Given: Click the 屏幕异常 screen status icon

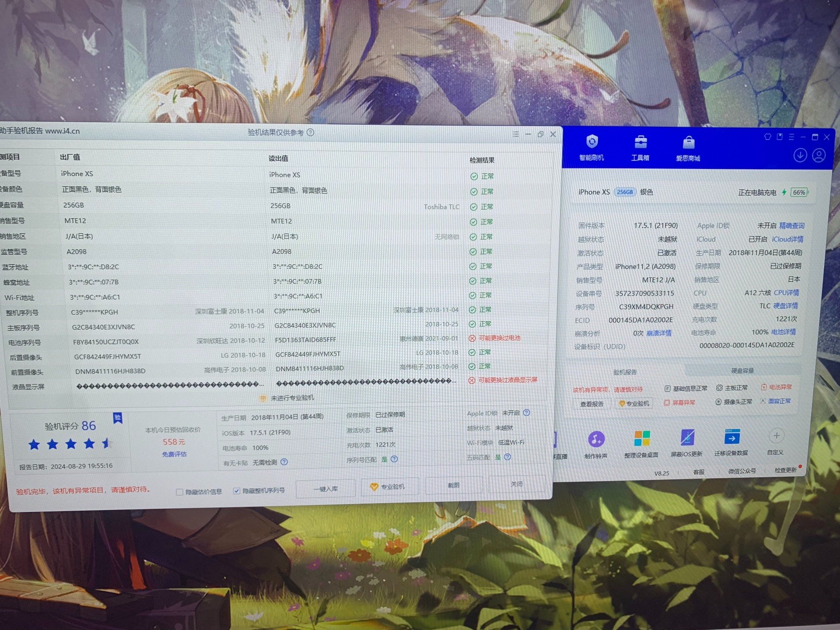Looking at the screenshot, I should pos(667,402).
